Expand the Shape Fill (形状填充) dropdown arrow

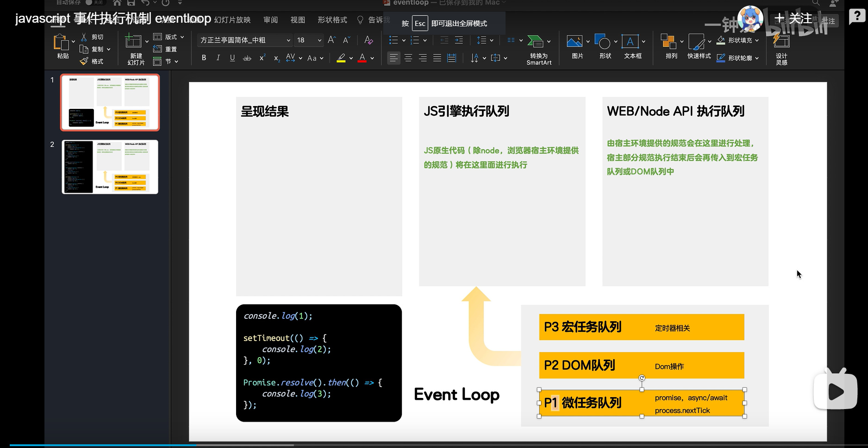[757, 40]
